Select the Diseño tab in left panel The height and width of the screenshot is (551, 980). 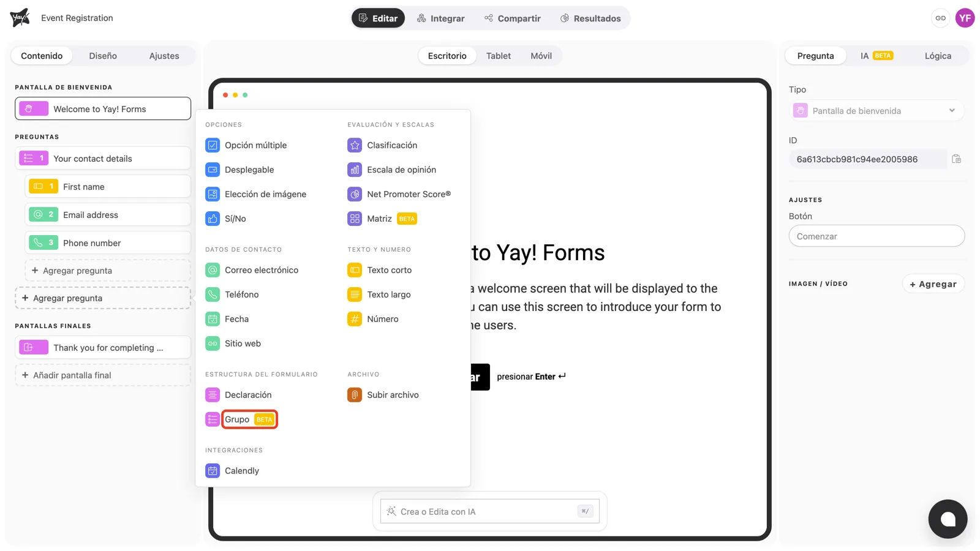click(x=103, y=56)
